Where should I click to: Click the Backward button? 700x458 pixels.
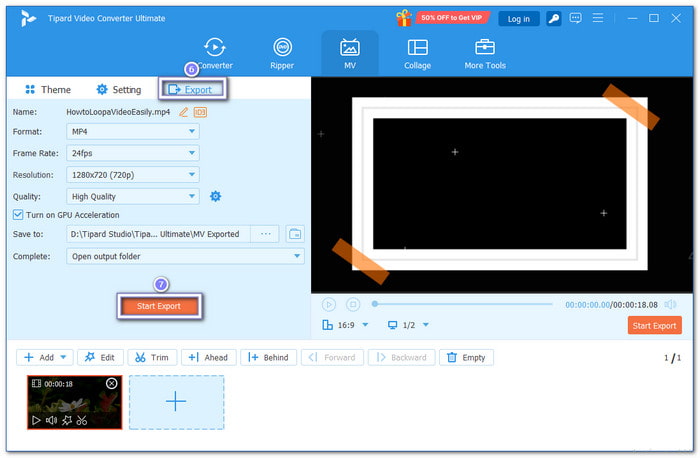coord(401,358)
